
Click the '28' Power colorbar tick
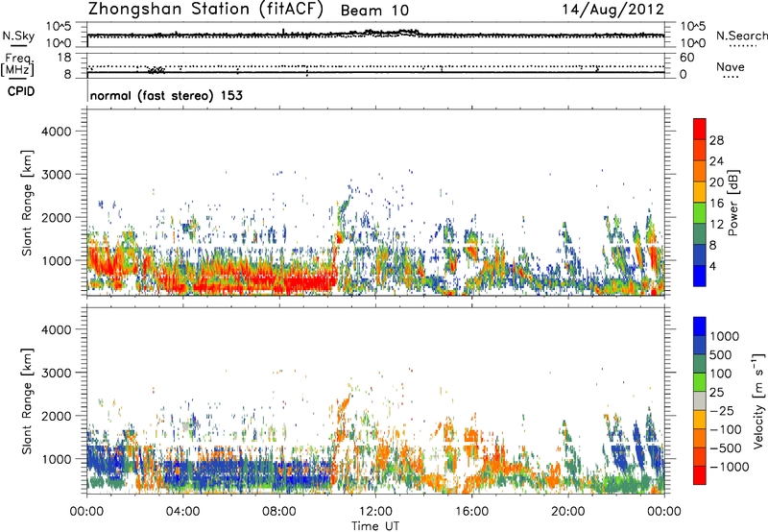coord(716,140)
